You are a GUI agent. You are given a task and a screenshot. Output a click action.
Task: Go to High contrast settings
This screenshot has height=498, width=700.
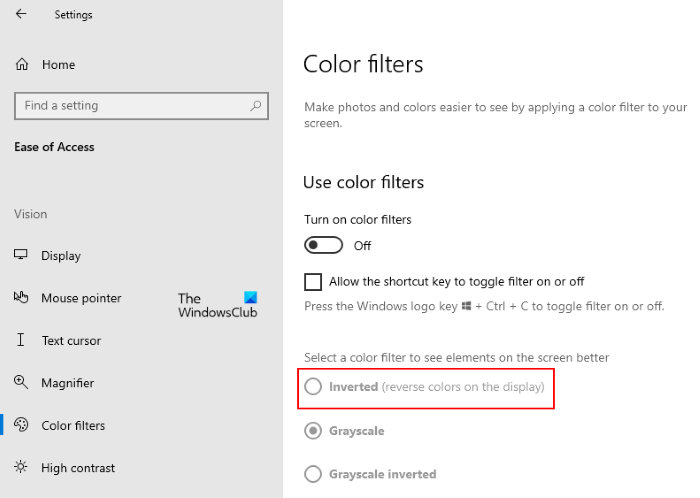(x=78, y=468)
